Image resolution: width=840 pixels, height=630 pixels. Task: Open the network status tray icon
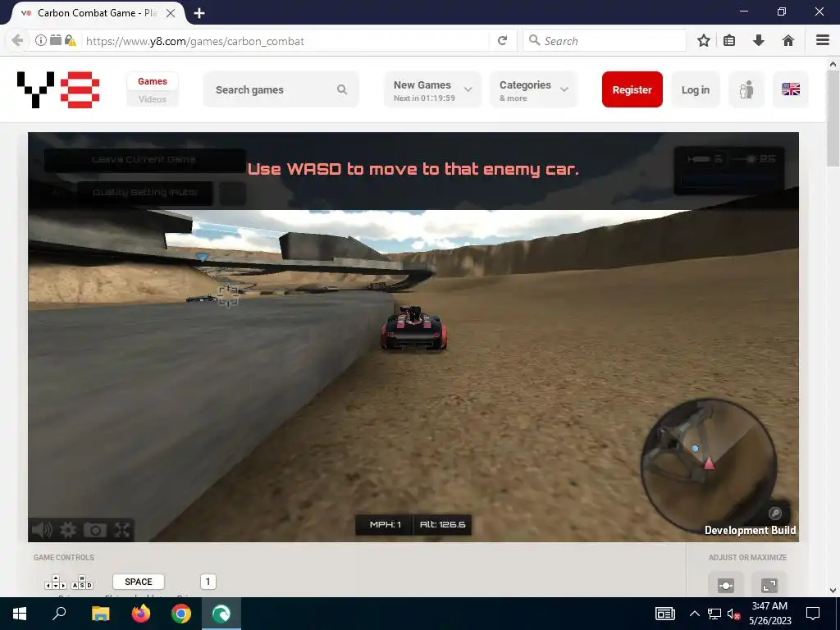714,614
